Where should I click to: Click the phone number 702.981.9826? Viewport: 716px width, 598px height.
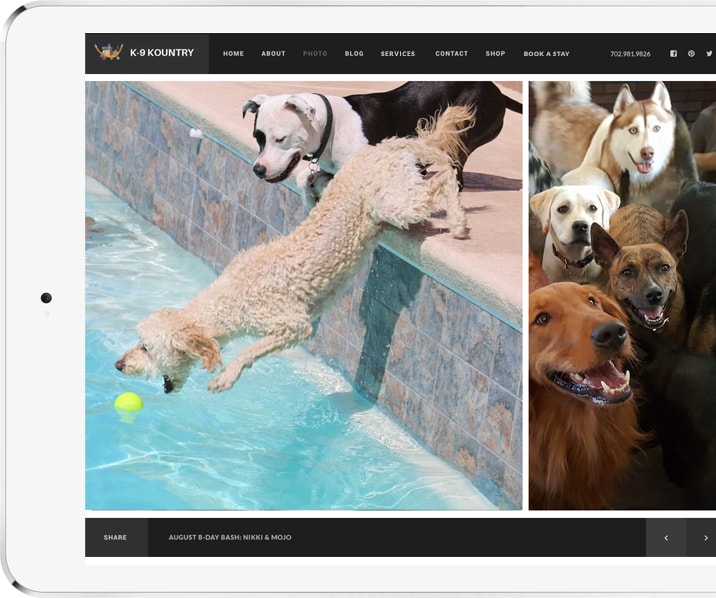click(x=630, y=53)
